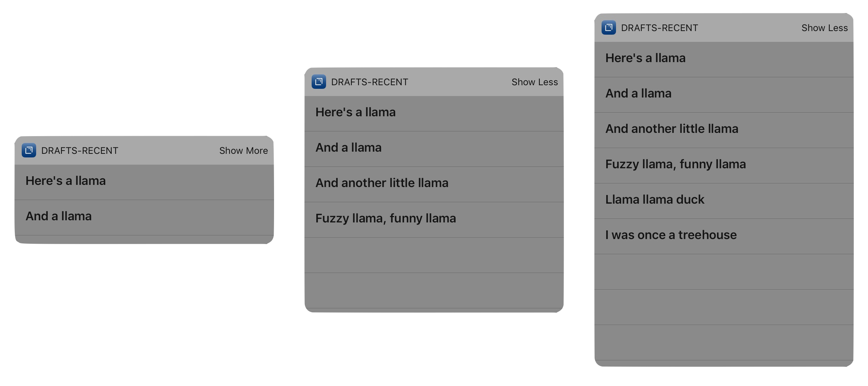
Task: Open "And another little llama" in the four-draft widget
Action: pos(382,183)
